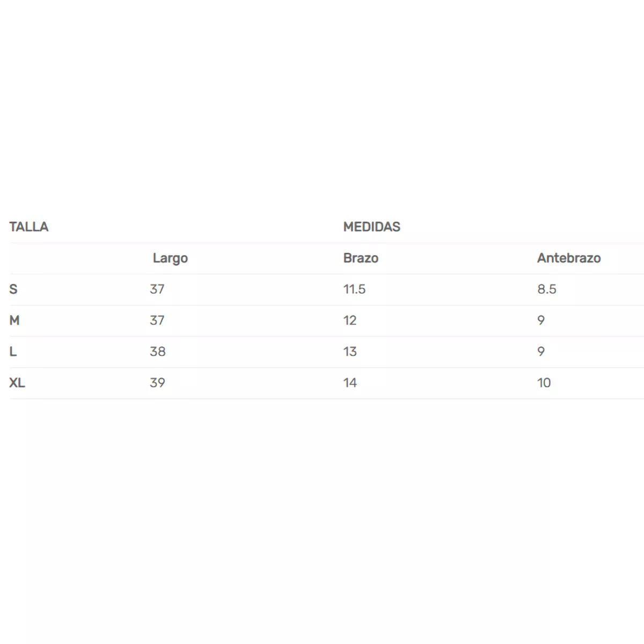Click the Brazo value 14
The width and height of the screenshot is (644, 644).
[350, 383]
